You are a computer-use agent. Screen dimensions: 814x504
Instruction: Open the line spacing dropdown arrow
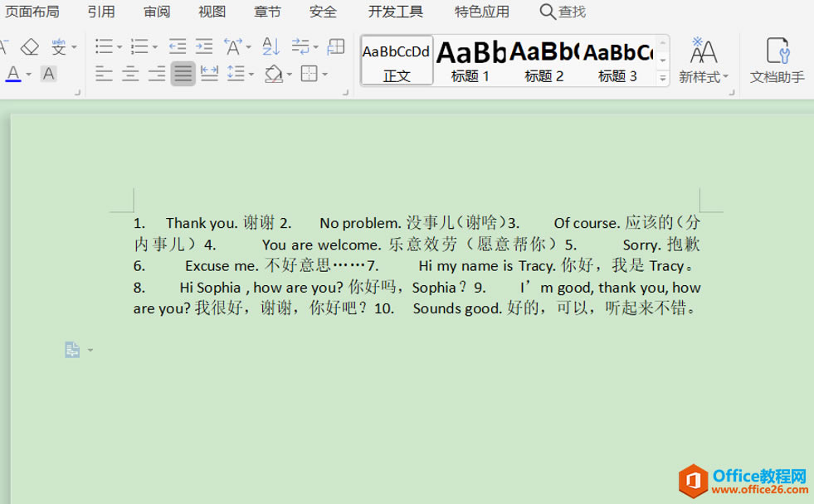[251, 74]
